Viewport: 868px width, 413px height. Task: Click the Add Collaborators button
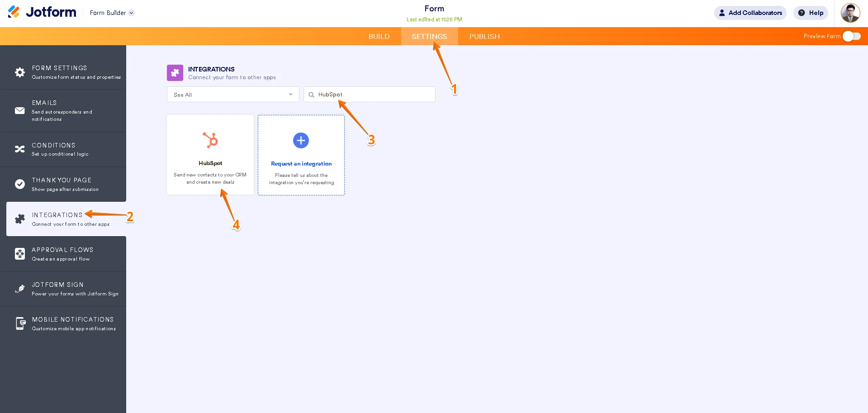[x=750, y=13]
